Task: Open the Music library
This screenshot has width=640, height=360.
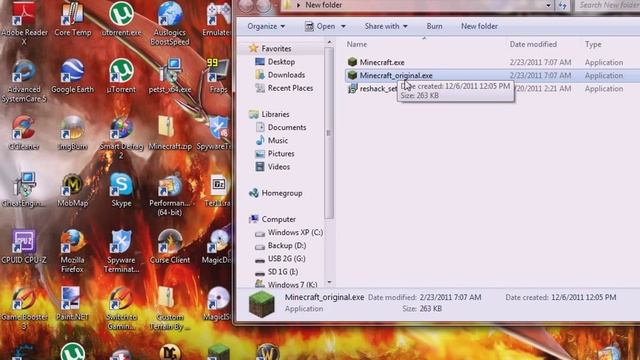Action: pyautogui.click(x=278, y=140)
